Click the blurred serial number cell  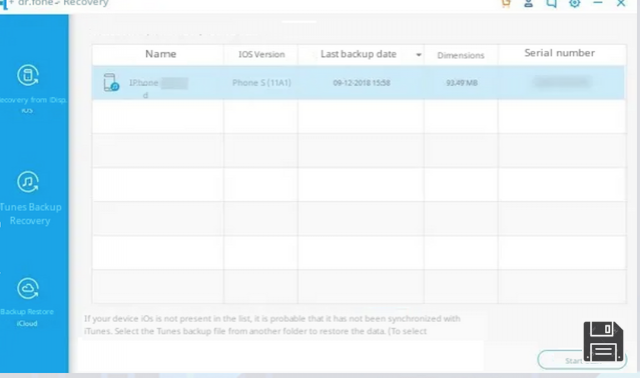pyautogui.click(x=562, y=82)
